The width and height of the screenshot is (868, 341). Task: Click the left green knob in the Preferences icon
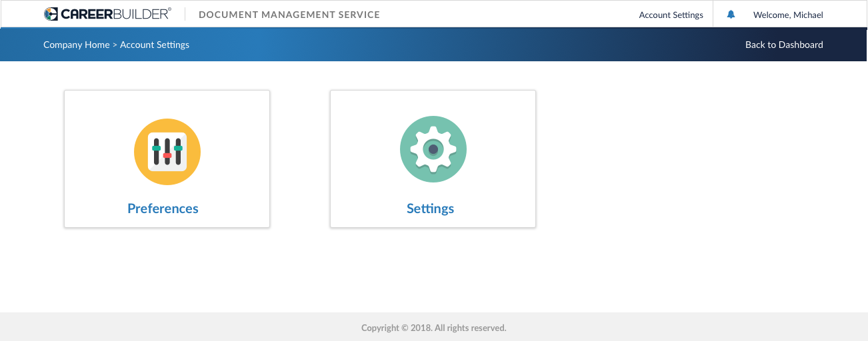coord(157,148)
